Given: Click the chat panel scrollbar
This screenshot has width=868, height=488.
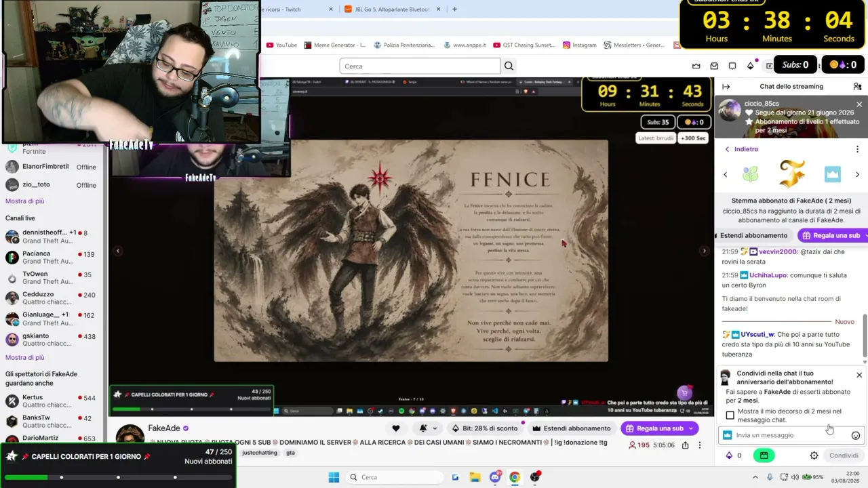Looking at the screenshot, I should (865, 335).
